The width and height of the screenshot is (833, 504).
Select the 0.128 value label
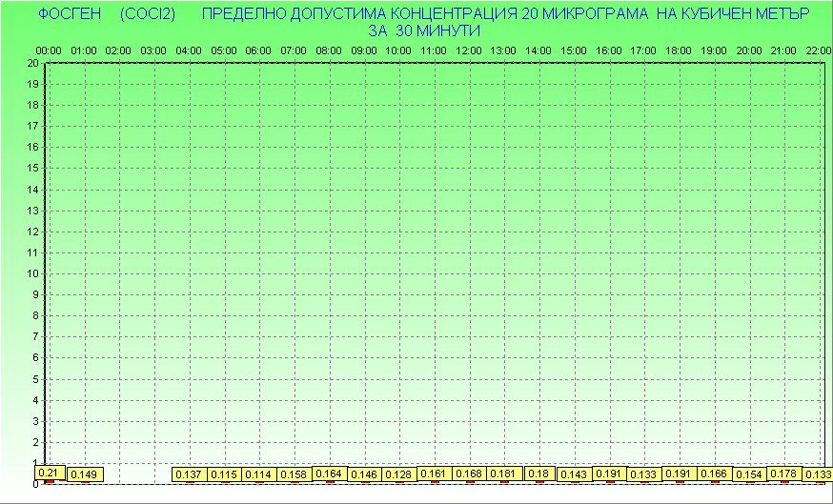(399, 474)
